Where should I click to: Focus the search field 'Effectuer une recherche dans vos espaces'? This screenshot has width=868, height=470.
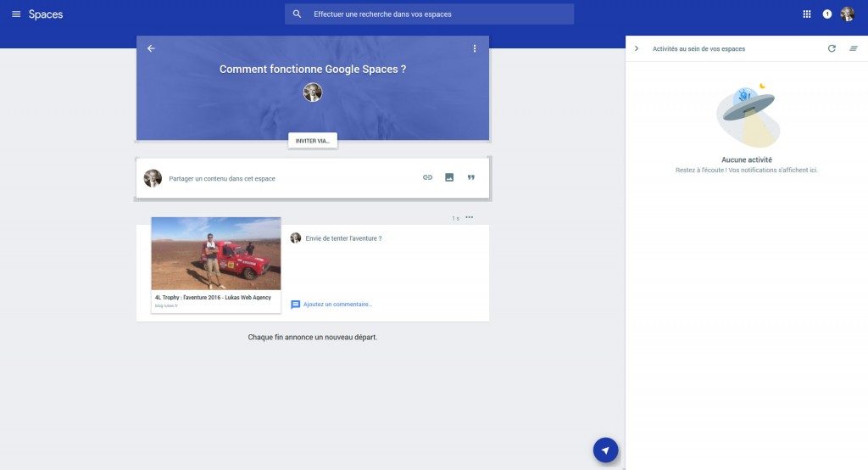(x=429, y=14)
